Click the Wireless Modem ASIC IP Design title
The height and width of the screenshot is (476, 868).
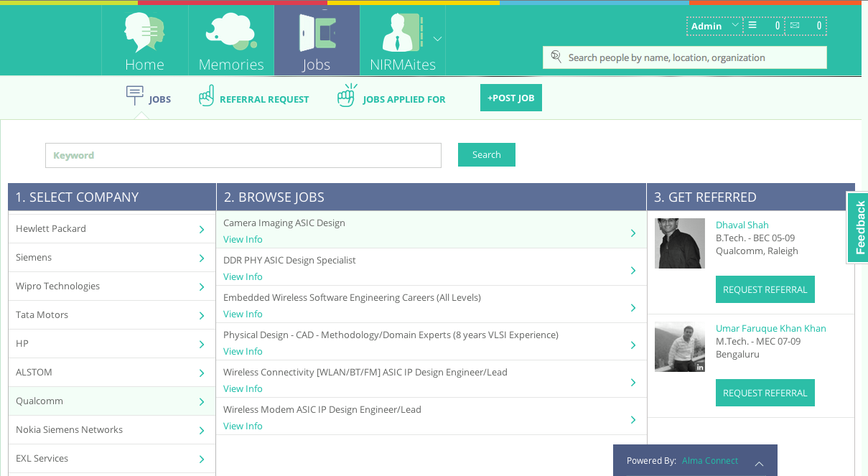pyautogui.click(x=322, y=409)
